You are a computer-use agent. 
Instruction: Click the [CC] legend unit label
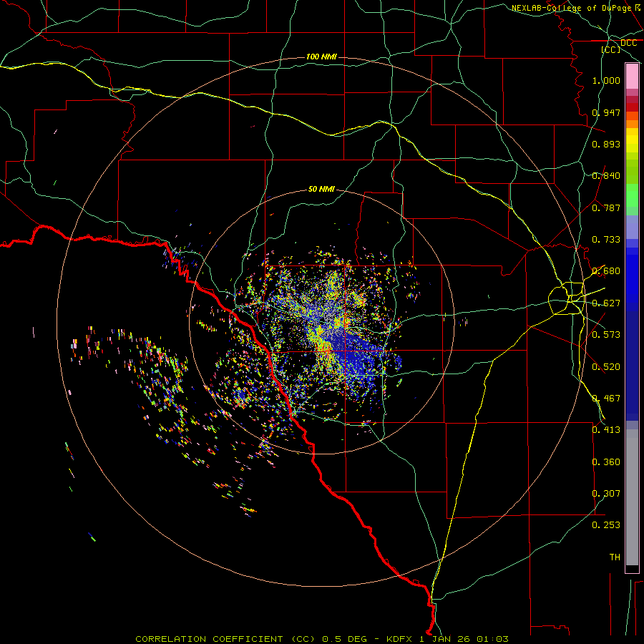click(x=611, y=49)
